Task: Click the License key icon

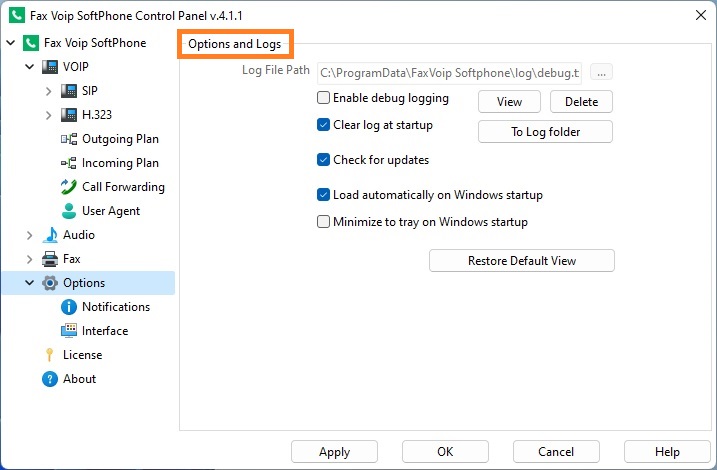Action: (x=49, y=355)
